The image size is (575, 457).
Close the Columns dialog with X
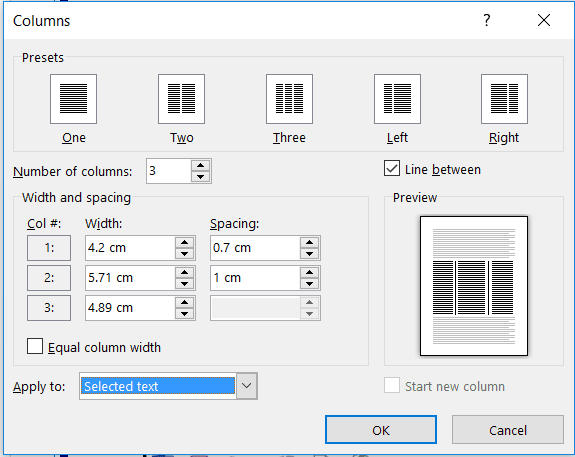tap(544, 20)
